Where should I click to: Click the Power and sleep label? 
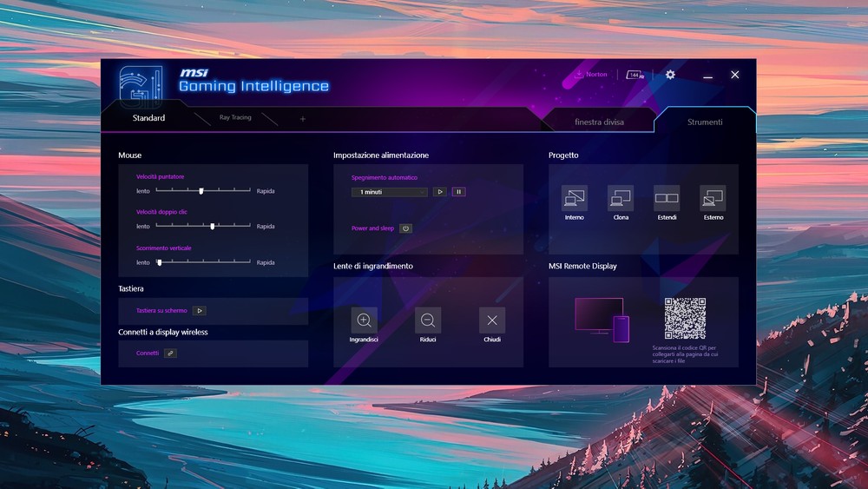point(372,228)
